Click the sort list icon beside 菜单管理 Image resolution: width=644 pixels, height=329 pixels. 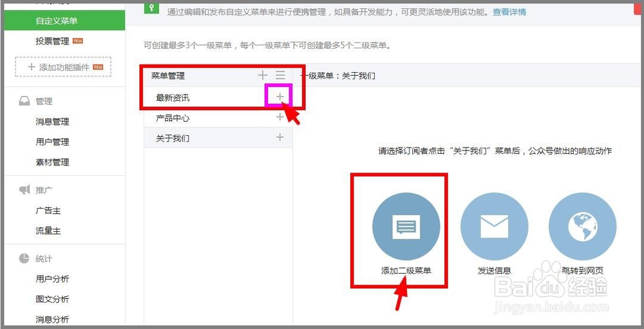coord(280,75)
